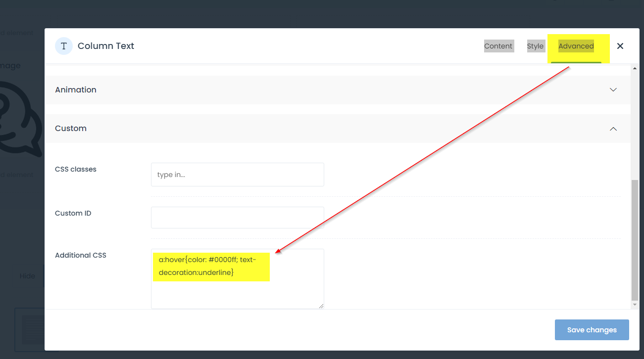Click the dialog vertical scrollbar thumb
The width and height of the screenshot is (644, 359).
(635, 240)
